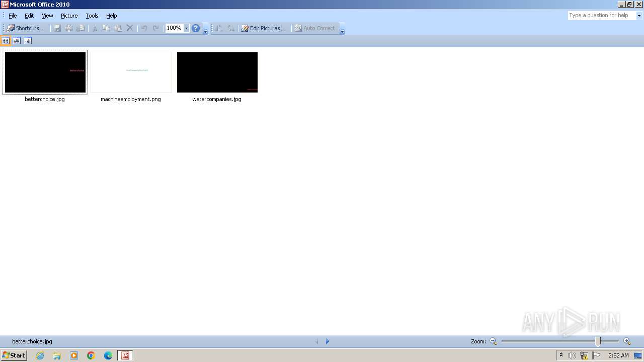Show hidden tray icons arrow
This screenshot has width=644, height=362.
(x=561, y=355)
